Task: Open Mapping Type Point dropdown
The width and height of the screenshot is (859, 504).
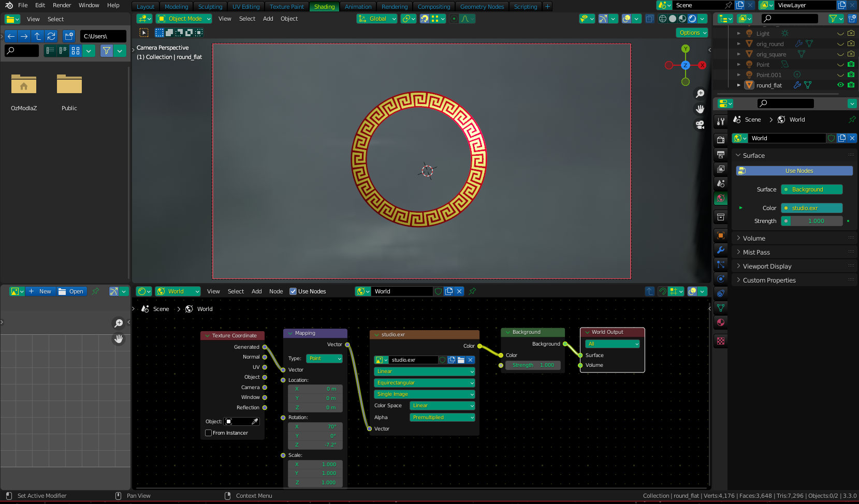Action: point(325,359)
